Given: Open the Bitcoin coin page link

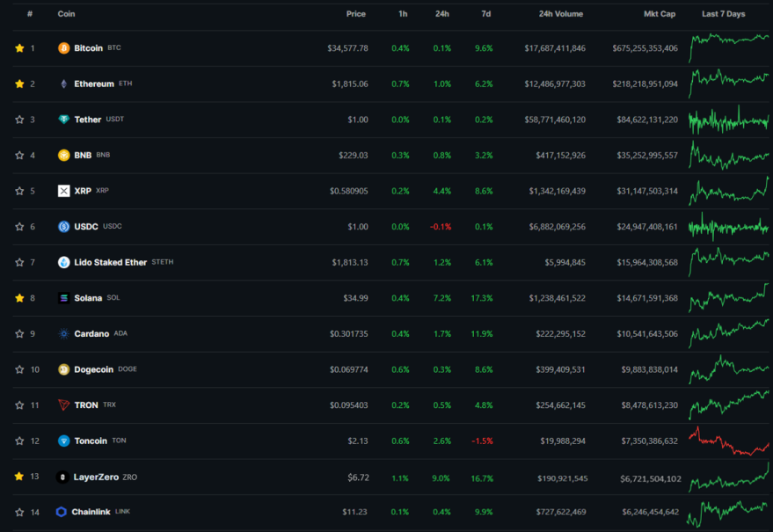Looking at the screenshot, I should tap(88, 47).
